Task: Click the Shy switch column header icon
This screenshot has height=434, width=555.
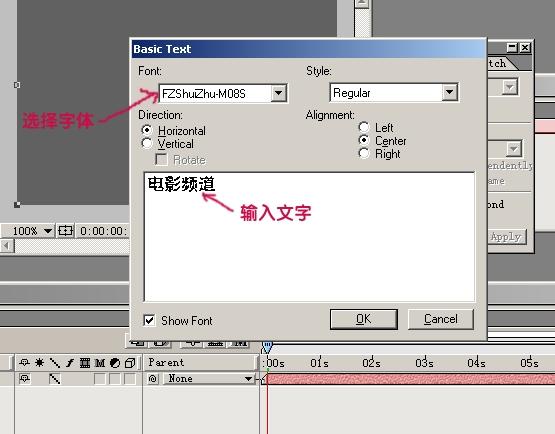Action: [24, 362]
